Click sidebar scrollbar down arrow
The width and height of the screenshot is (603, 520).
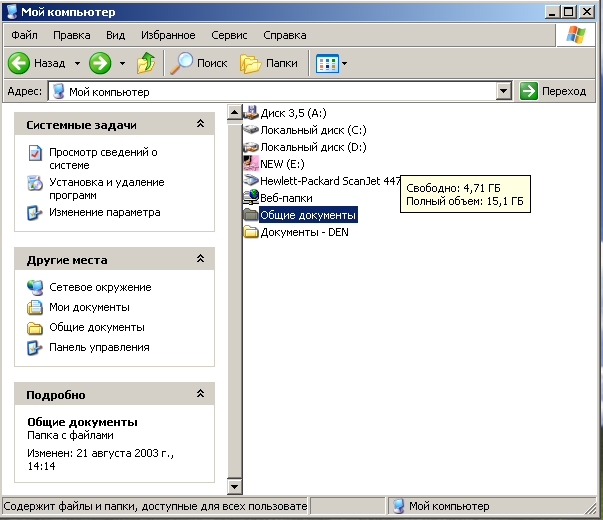(234, 487)
